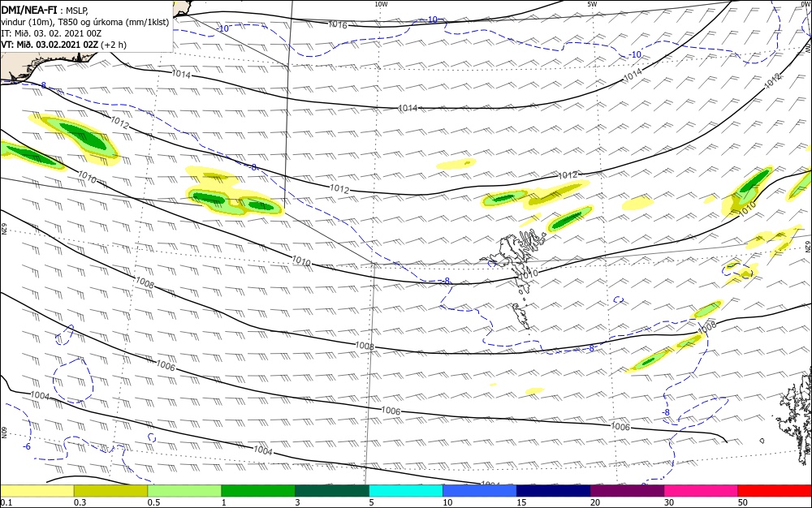Screen dimensions: 812x508
Task: Select the olive 0.3 legend color
Action: (110, 491)
